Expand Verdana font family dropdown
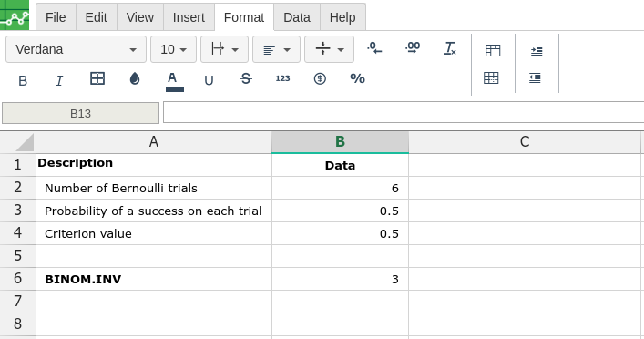 [x=76, y=49]
